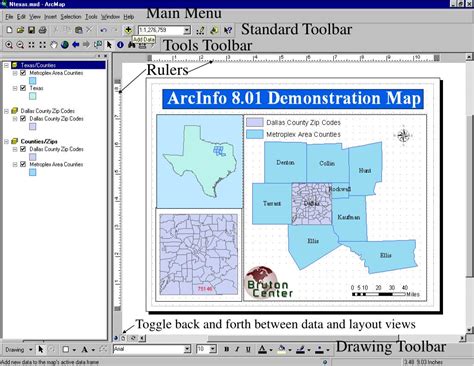Screen dimensions: 474x366
Task: Collapse the Texas/Counties data frame
Action: [x=6, y=65]
